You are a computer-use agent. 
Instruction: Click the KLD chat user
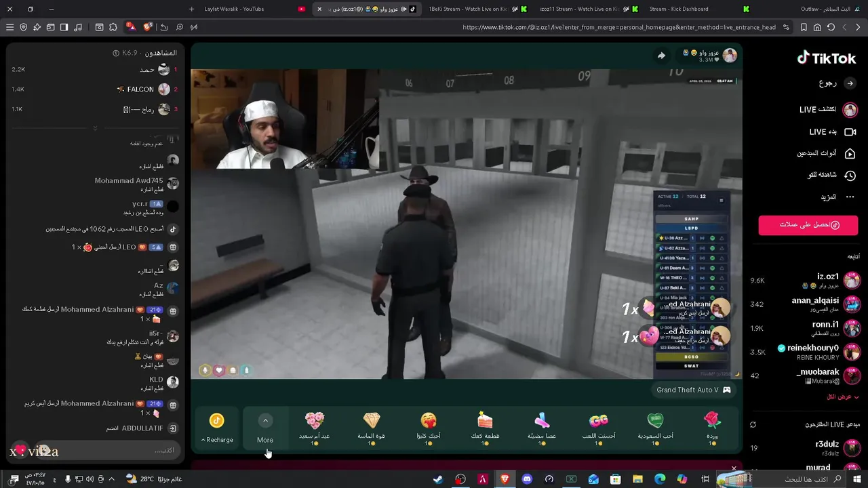point(156,380)
